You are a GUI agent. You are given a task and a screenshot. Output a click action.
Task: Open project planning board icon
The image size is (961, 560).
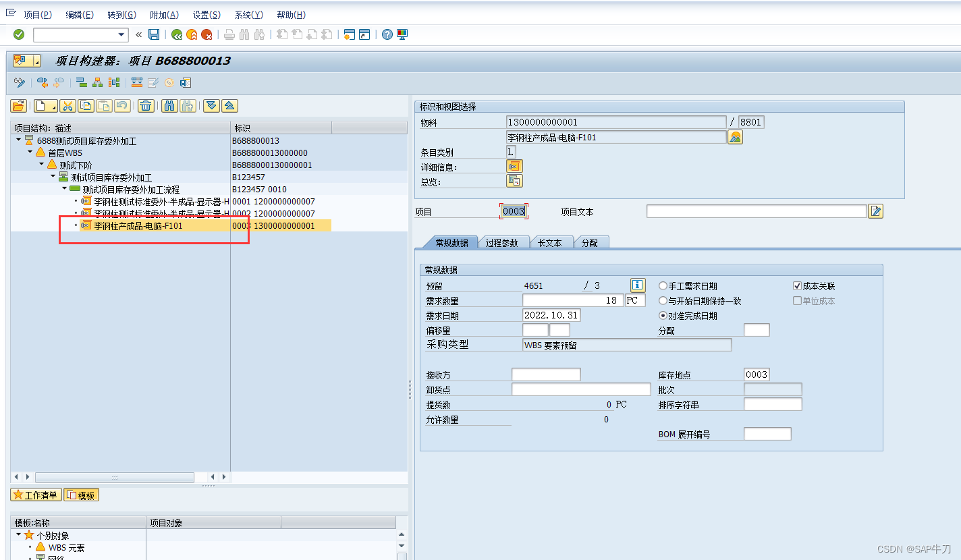tap(137, 82)
